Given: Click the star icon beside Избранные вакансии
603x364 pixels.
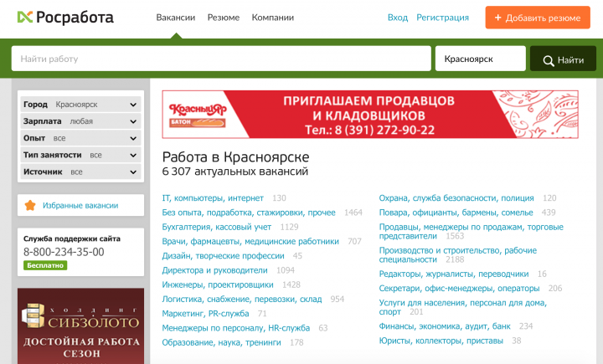Looking at the screenshot, I should point(30,205).
